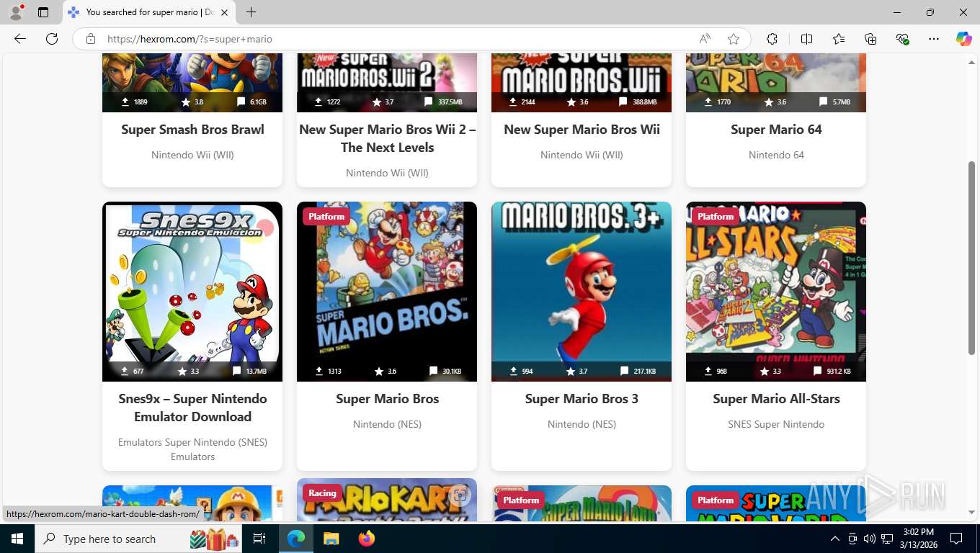Click file size 931.2 KB on All-Stars

(832, 372)
